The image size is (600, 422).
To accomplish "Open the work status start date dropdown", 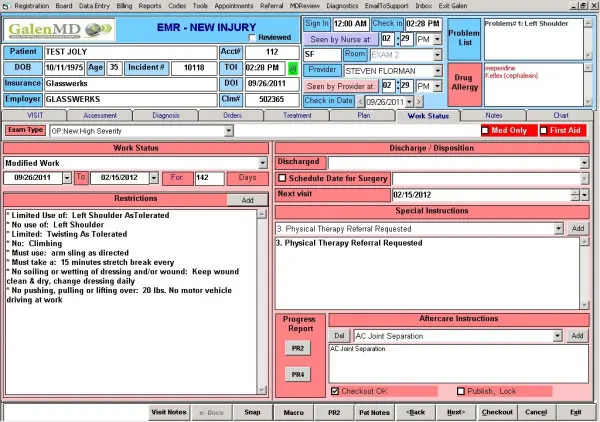I will coord(67,178).
